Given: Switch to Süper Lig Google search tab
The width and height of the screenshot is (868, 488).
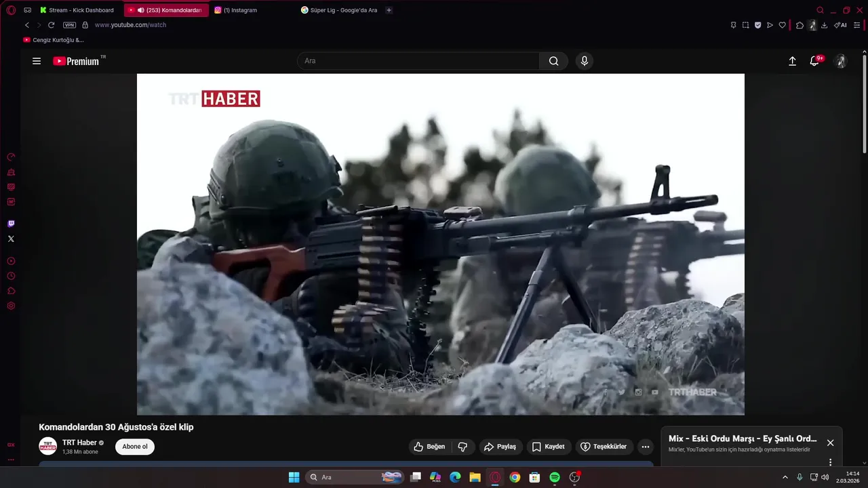Looking at the screenshot, I should pos(339,10).
